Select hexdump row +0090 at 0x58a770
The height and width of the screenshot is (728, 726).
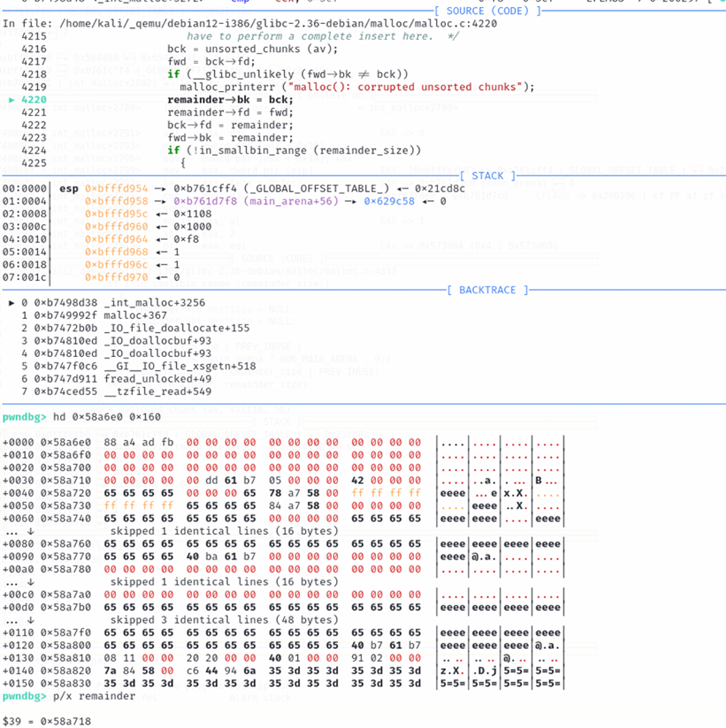[x=283, y=556]
